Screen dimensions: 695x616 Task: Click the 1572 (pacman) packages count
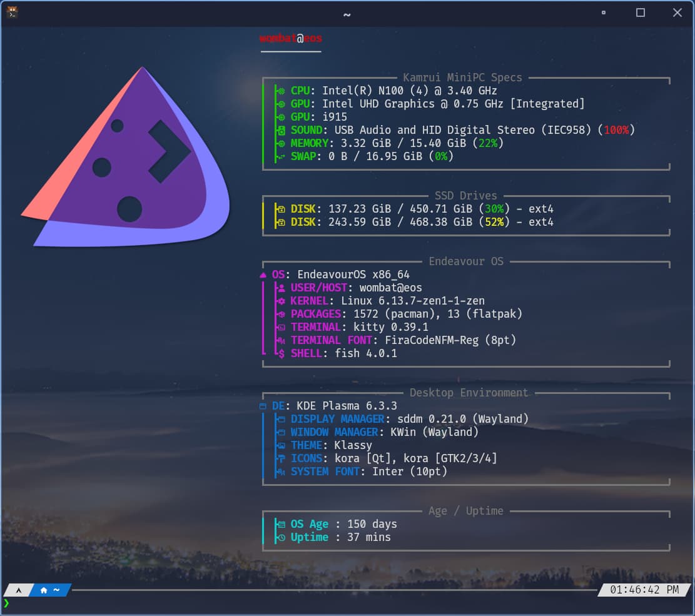[393, 314]
